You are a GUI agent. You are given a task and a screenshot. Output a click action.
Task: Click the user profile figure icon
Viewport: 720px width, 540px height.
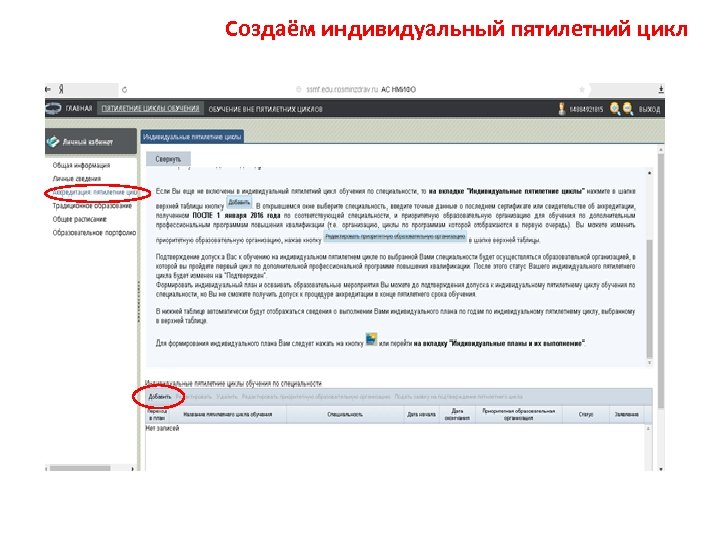coord(561,109)
